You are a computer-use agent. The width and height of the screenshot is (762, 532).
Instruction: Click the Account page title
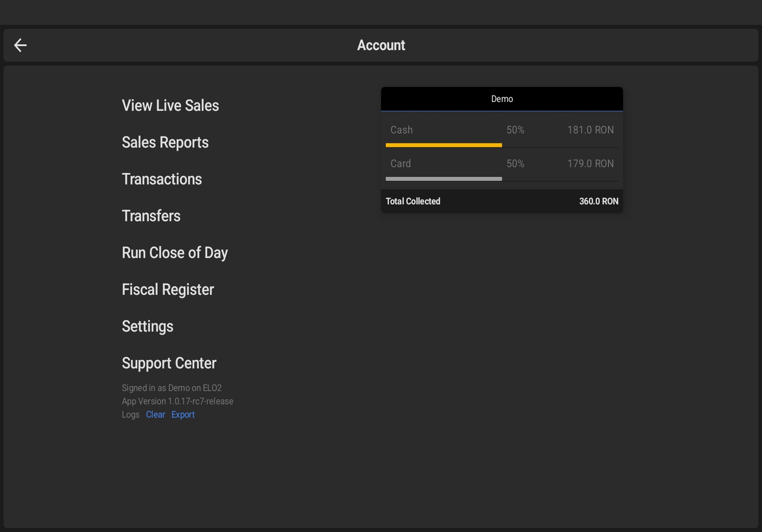coord(381,45)
